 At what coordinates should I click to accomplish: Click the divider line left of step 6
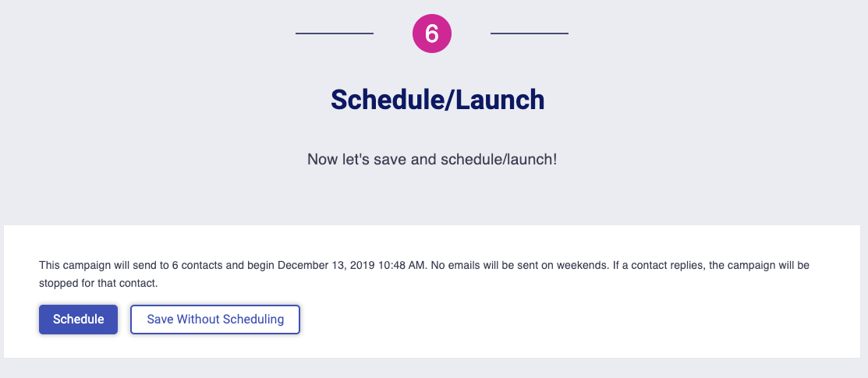(335, 34)
